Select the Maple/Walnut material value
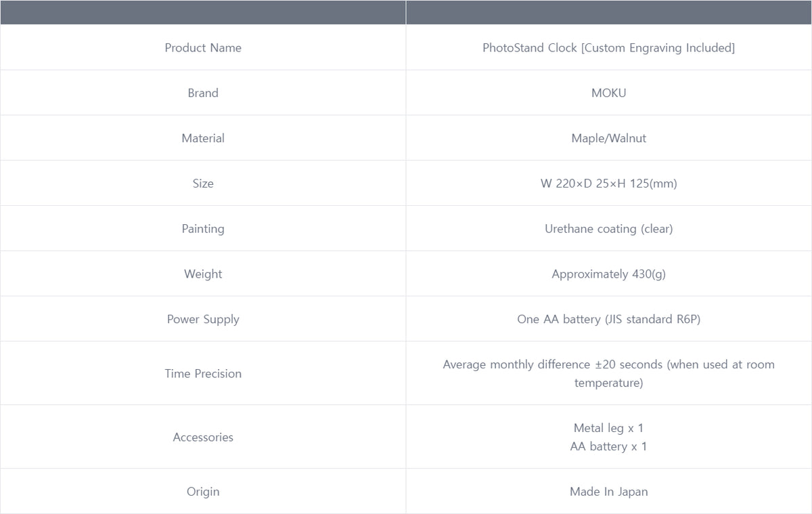This screenshot has width=812, height=514. 608,138
